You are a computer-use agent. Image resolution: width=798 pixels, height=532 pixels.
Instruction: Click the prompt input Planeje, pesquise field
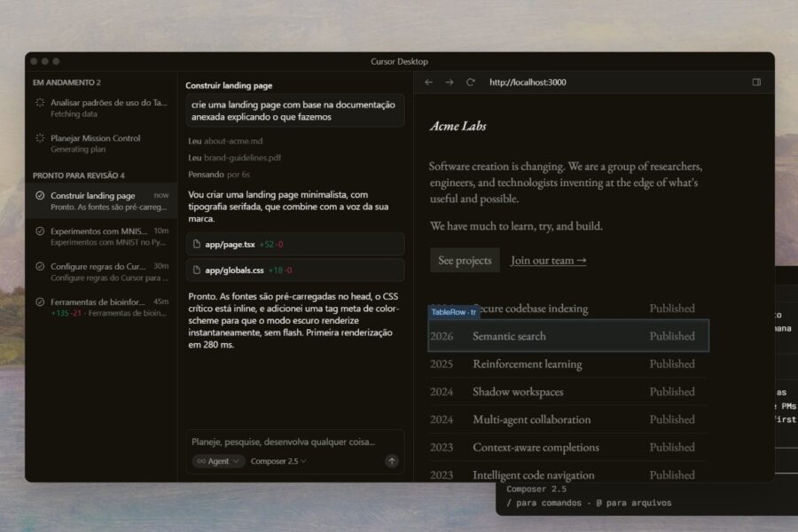pyautogui.click(x=283, y=442)
